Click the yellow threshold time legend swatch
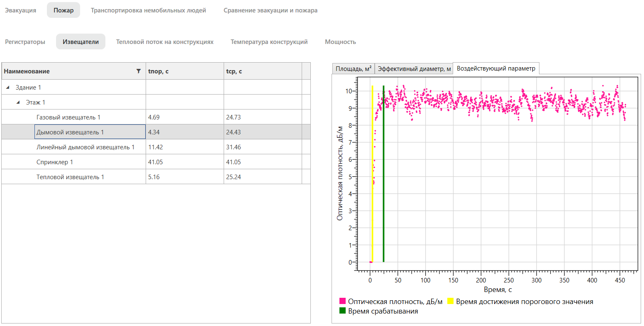 (450, 301)
